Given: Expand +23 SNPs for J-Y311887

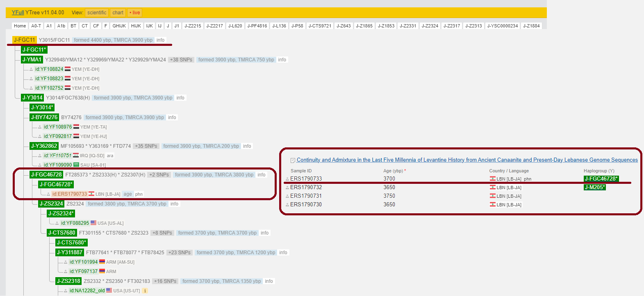Looking at the screenshot, I should 180,253.
